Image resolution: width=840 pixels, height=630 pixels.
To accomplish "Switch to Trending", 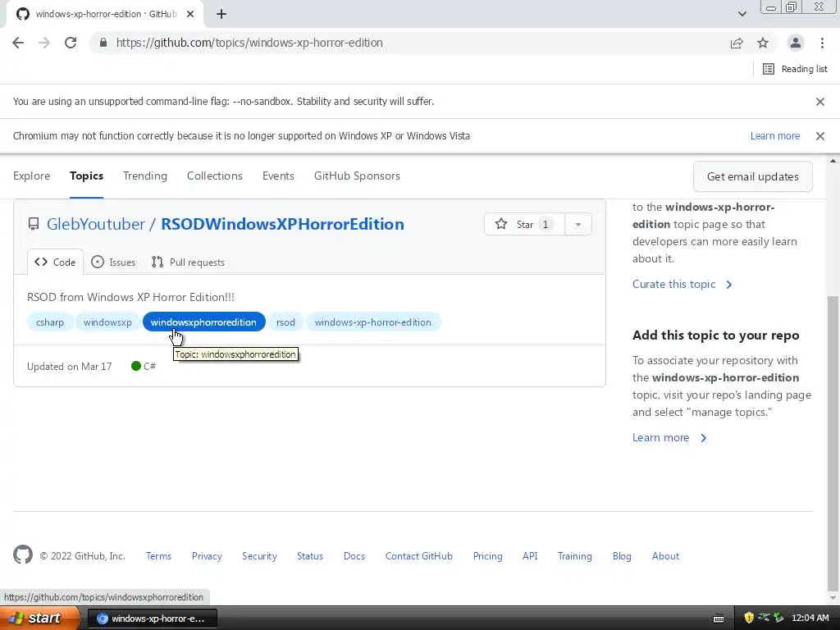I will (145, 176).
